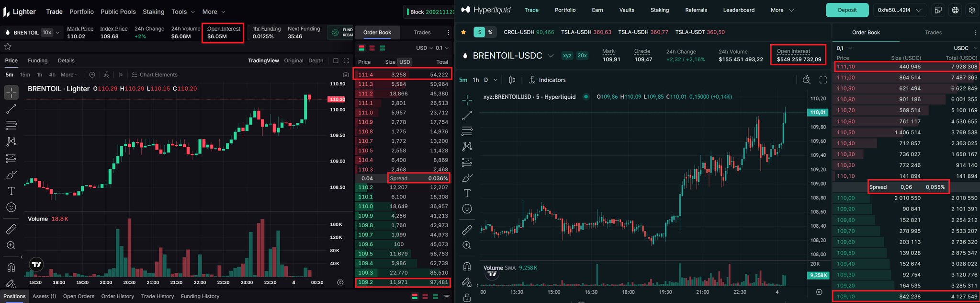980x303 pixels.
Task: Click Indicators button in Hyperliquid chart
Action: [547, 80]
